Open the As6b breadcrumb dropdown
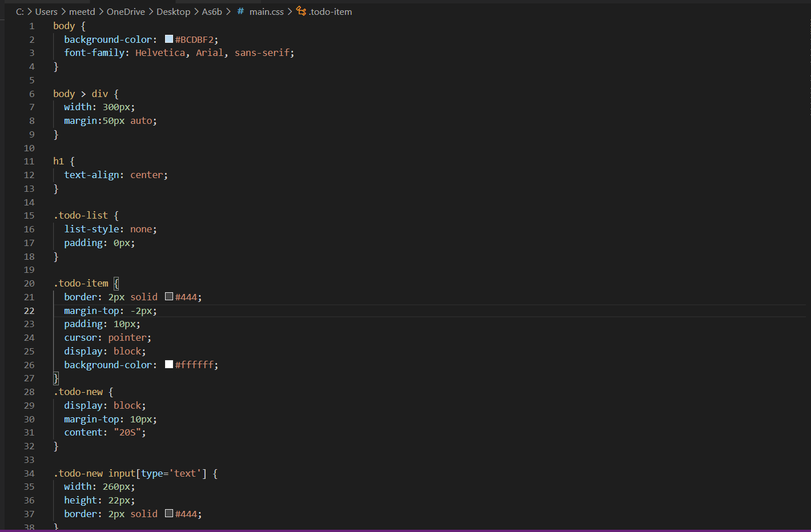Image resolution: width=811 pixels, height=532 pixels. tap(212, 11)
